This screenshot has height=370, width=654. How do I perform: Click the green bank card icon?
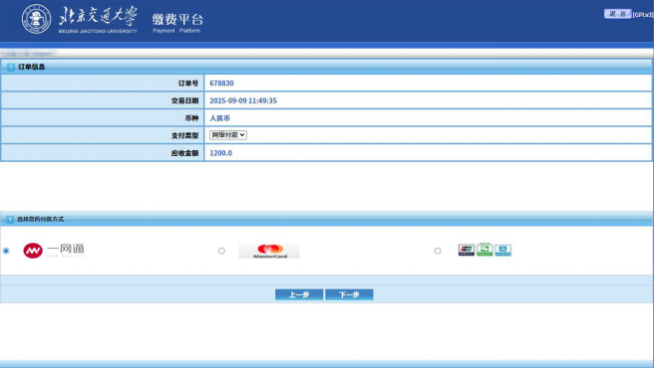click(485, 249)
